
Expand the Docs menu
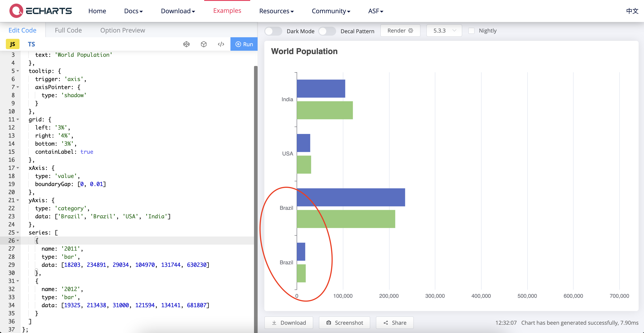[133, 11]
